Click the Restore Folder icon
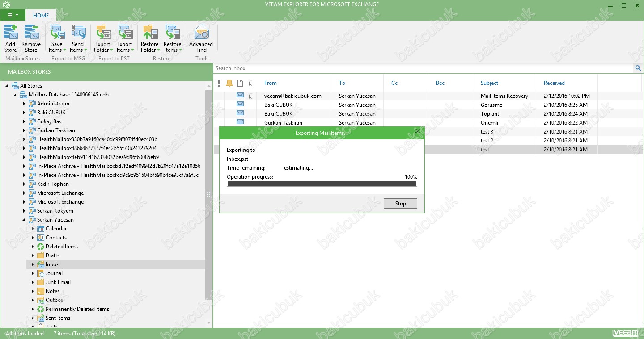The height and width of the screenshot is (339, 644). (149, 38)
